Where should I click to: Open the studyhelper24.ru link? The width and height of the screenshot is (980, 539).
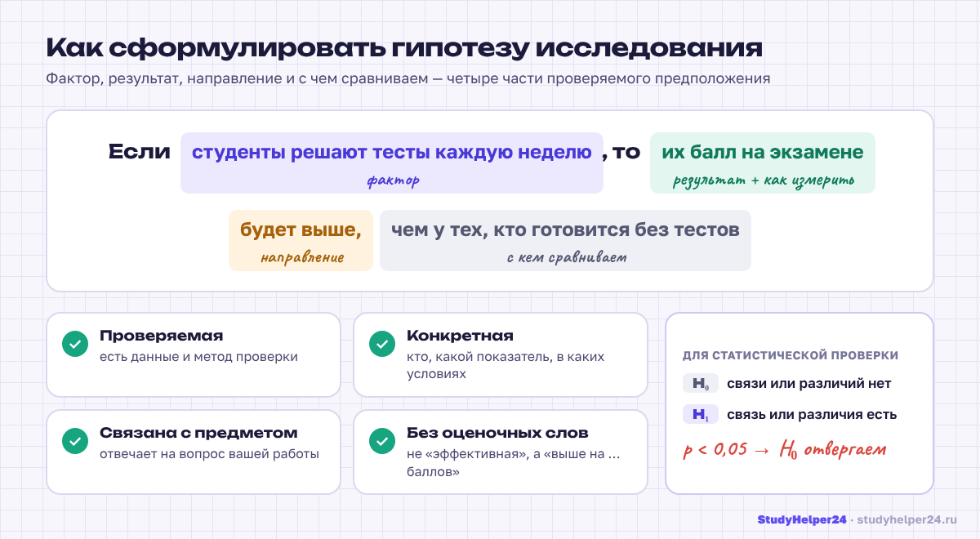click(906, 519)
